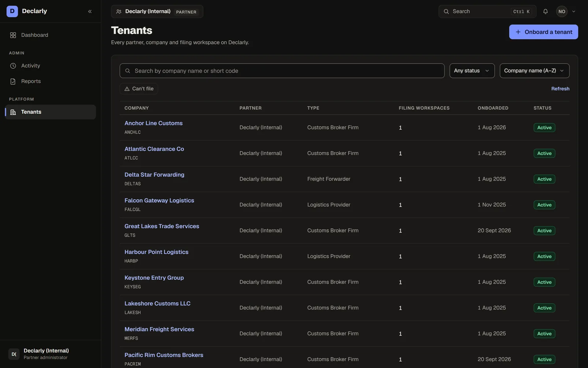Click the ANCHLC short code
588x368 pixels.
(132, 132)
